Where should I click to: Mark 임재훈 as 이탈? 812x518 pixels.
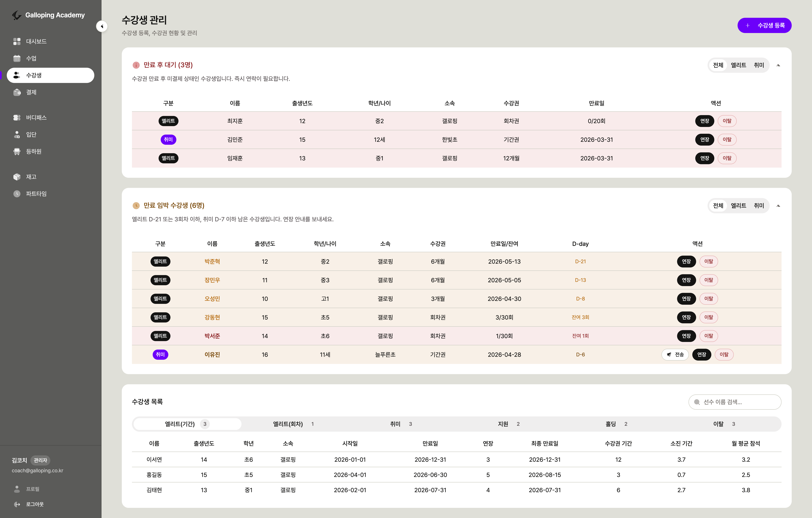pyautogui.click(x=727, y=158)
